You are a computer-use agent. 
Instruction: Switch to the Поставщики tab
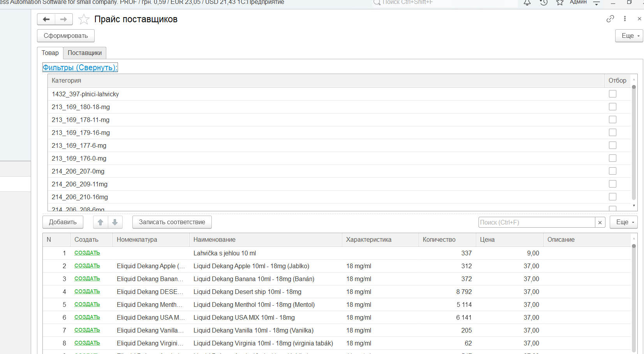[x=84, y=53]
